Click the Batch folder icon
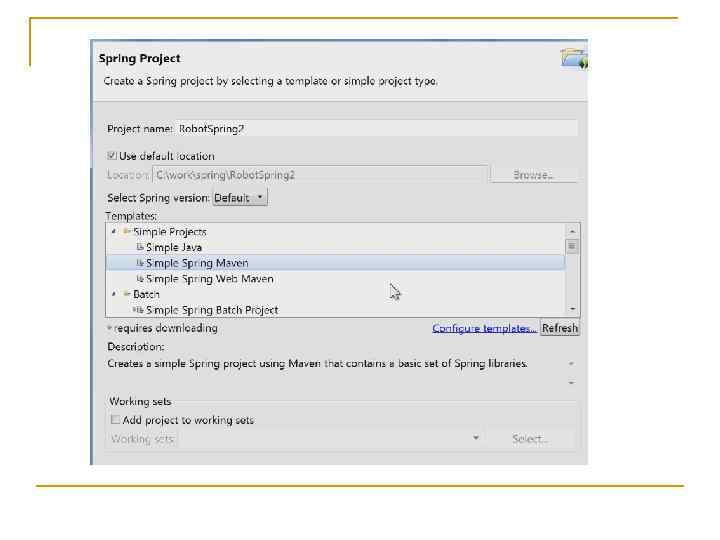 point(127,294)
